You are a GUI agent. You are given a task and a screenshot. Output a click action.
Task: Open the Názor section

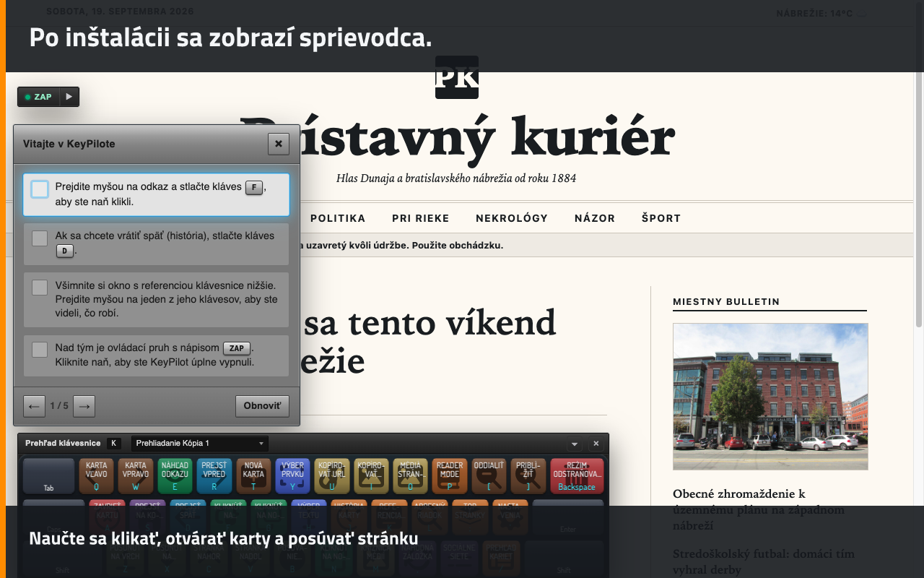coord(595,218)
